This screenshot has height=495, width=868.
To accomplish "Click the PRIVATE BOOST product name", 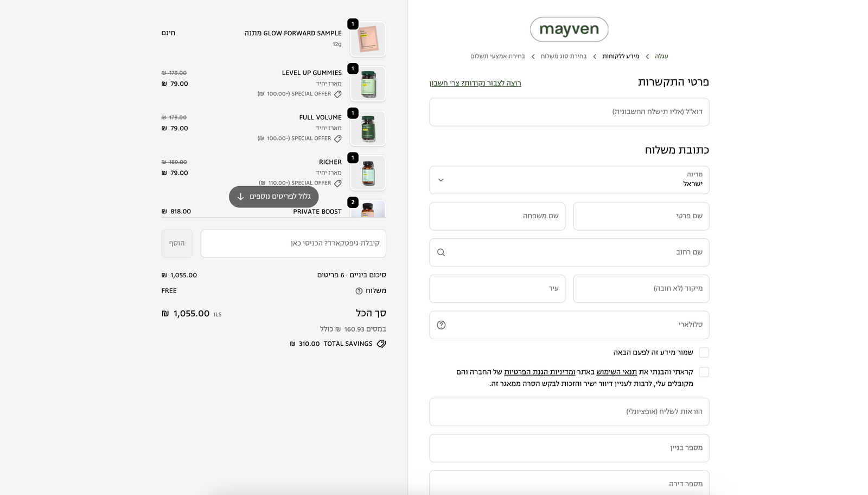I will (317, 212).
